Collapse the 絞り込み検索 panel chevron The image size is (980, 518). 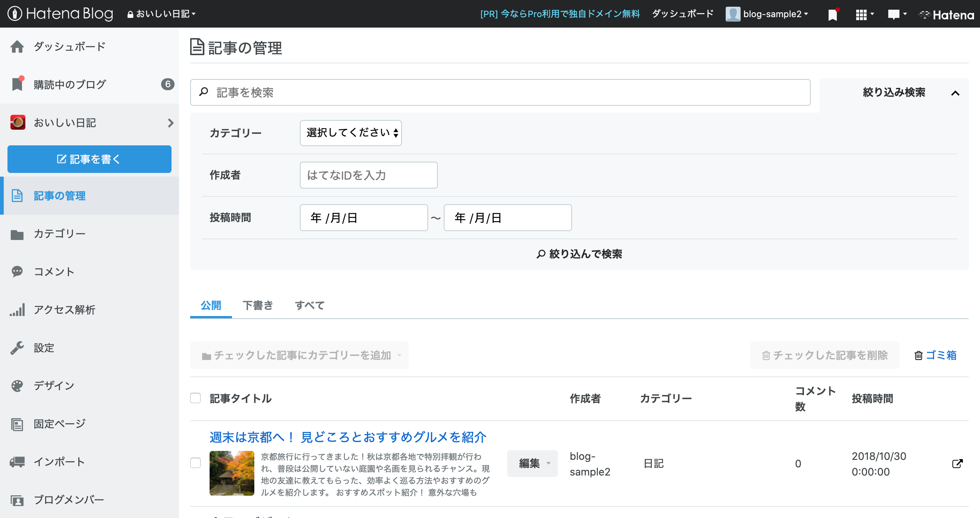956,92
